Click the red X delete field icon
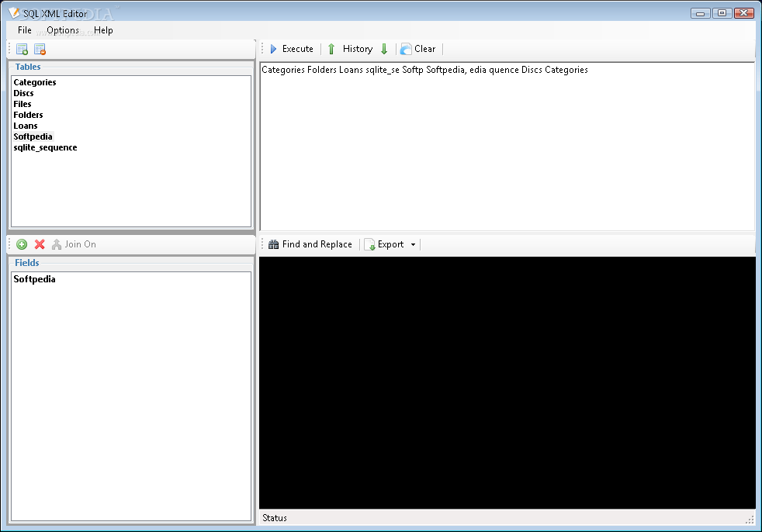Image resolution: width=762 pixels, height=532 pixels. (x=40, y=244)
